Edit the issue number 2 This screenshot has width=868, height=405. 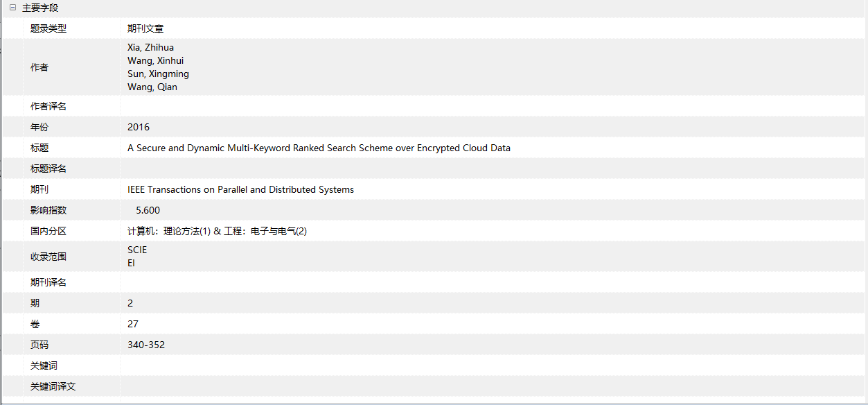click(x=130, y=303)
